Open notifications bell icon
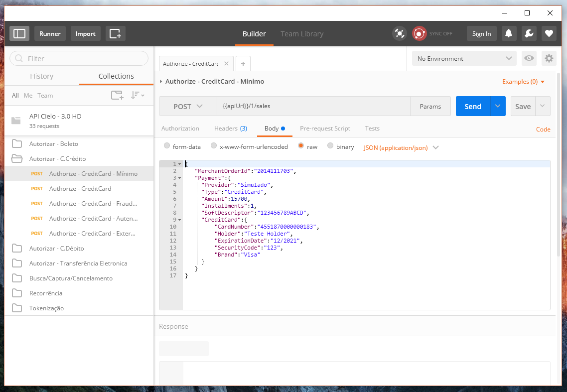This screenshot has width=567, height=392. point(509,34)
